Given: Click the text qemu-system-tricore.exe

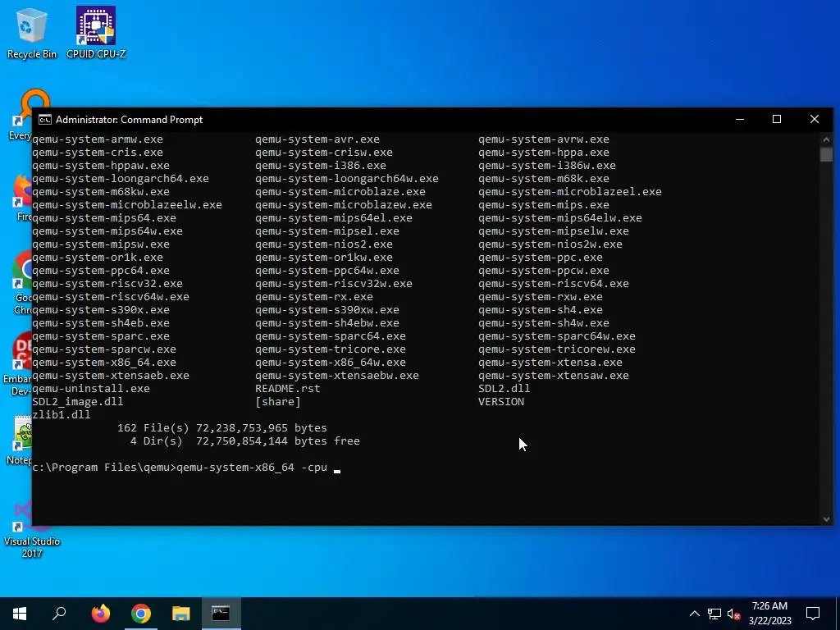Looking at the screenshot, I should 331,349.
